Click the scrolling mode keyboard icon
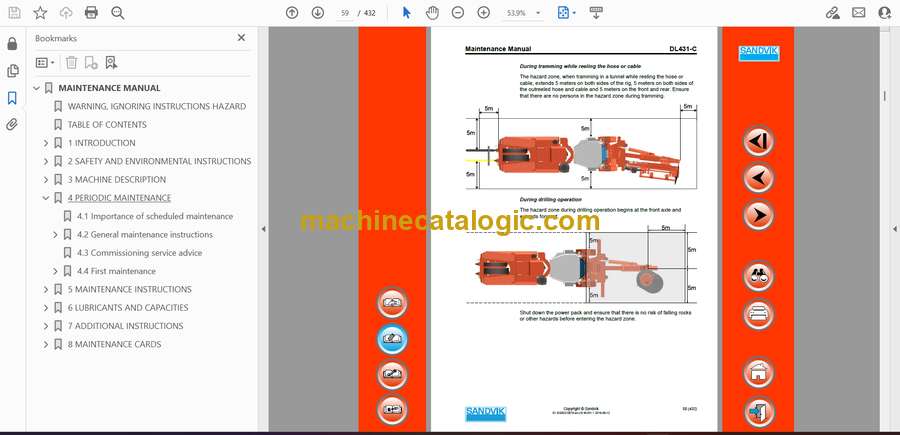 (596, 13)
